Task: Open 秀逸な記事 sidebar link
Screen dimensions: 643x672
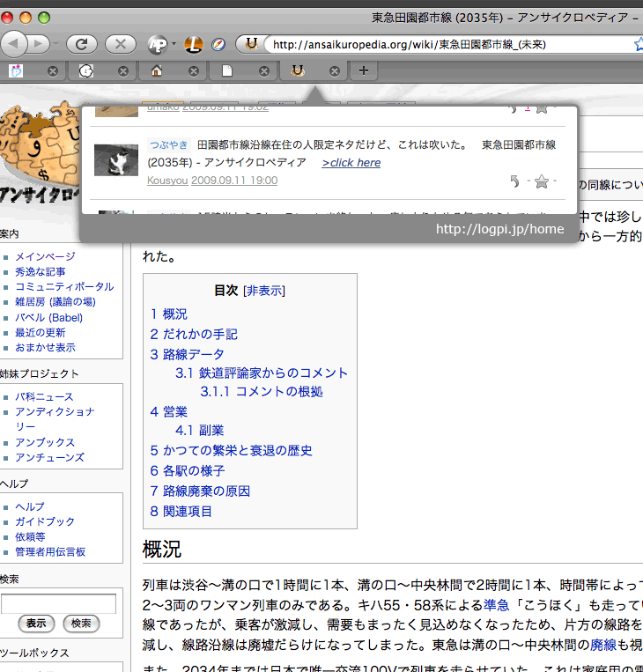Action: pos(41,272)
